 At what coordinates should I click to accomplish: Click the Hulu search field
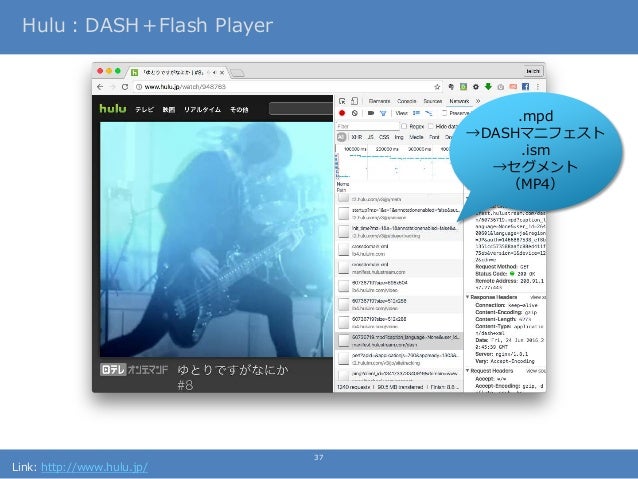pos(301,109)
